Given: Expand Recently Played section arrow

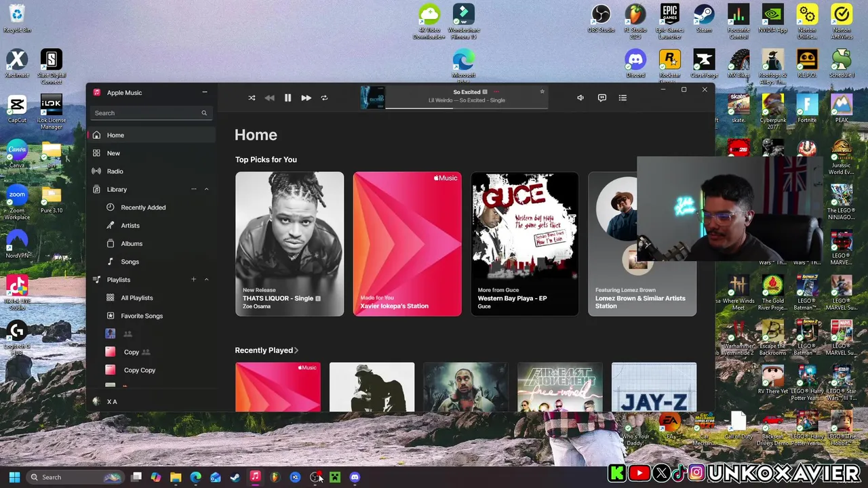Looking at the screenshot, I should point(296,350).
